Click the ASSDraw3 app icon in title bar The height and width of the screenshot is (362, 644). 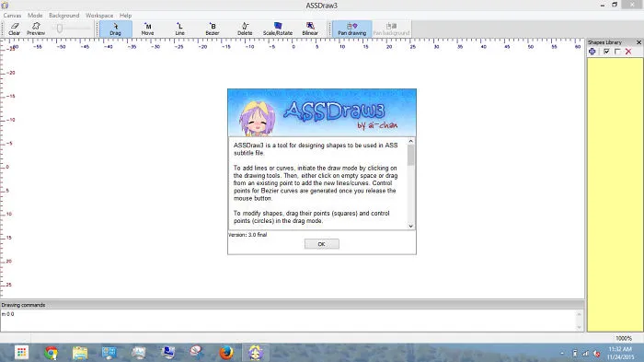tap(5, 6)
